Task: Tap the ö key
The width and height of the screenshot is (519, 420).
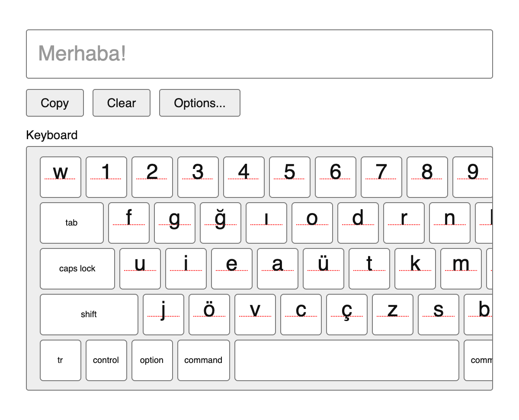Action: pyautogui.click(x=209, y=315)
